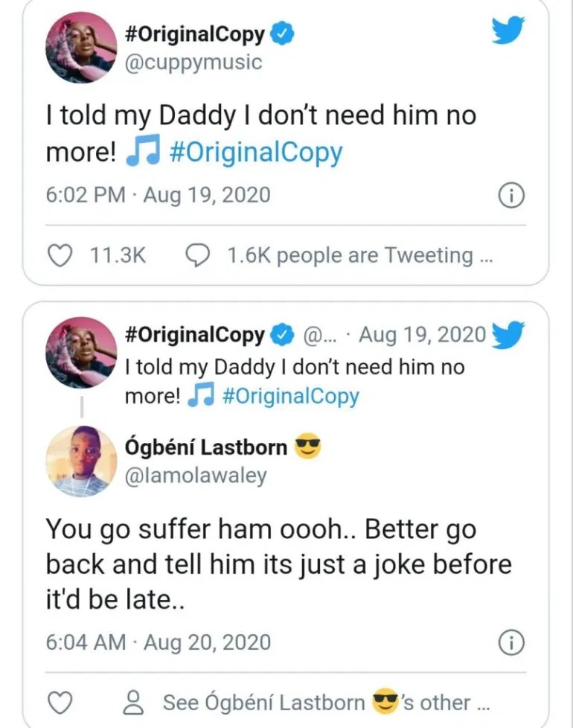Click the 6:04 AM · Aug 20, 2020 timestamp
The width and height of the screenshot is (573, 728).
[159, 642]
